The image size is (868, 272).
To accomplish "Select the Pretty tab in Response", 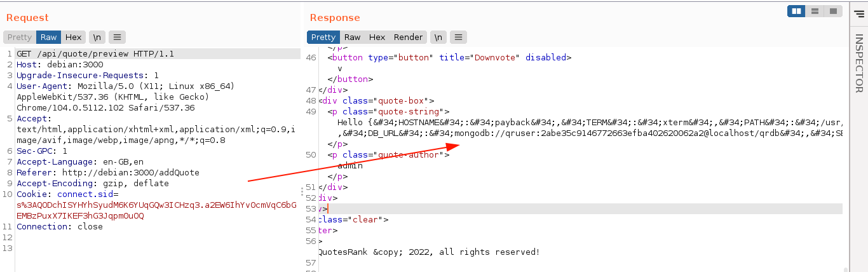I will coord(323,37).
